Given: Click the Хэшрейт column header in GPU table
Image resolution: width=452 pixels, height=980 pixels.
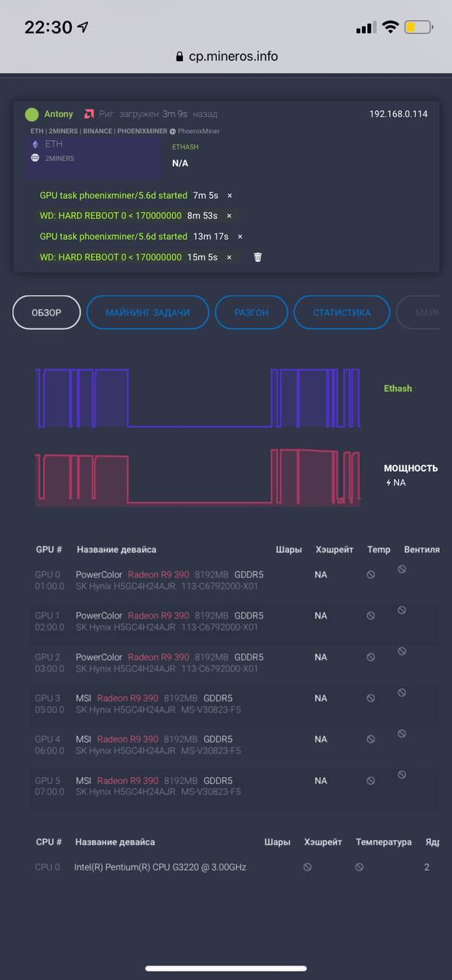Looking at the screenshot, I should coord(334,550).
